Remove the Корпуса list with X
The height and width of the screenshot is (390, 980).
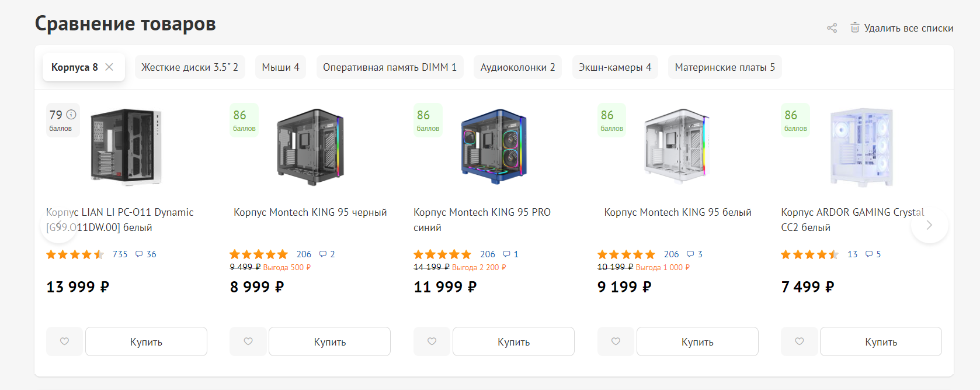(109, 67)
